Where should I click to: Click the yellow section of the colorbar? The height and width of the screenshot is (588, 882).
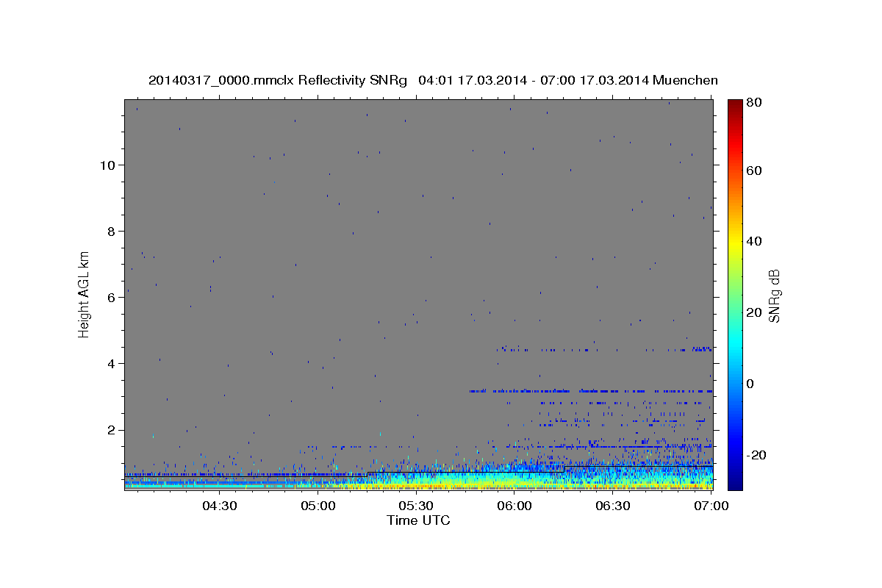(x=734, y=241)
